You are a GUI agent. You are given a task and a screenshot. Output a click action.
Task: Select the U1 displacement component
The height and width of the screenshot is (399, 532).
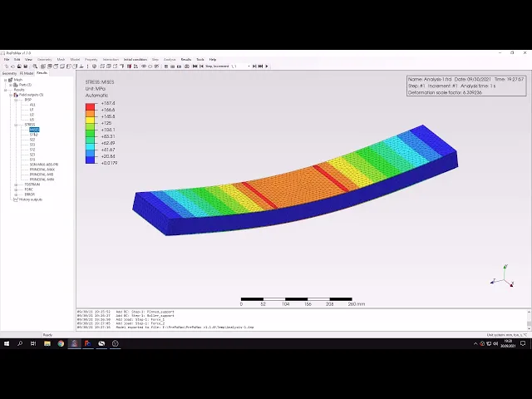click(x=32, y=110)
